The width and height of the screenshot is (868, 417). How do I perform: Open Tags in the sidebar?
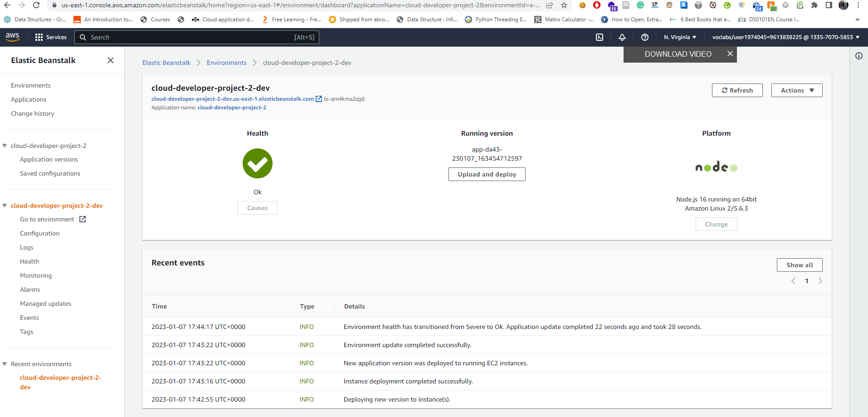coord(26,332)
